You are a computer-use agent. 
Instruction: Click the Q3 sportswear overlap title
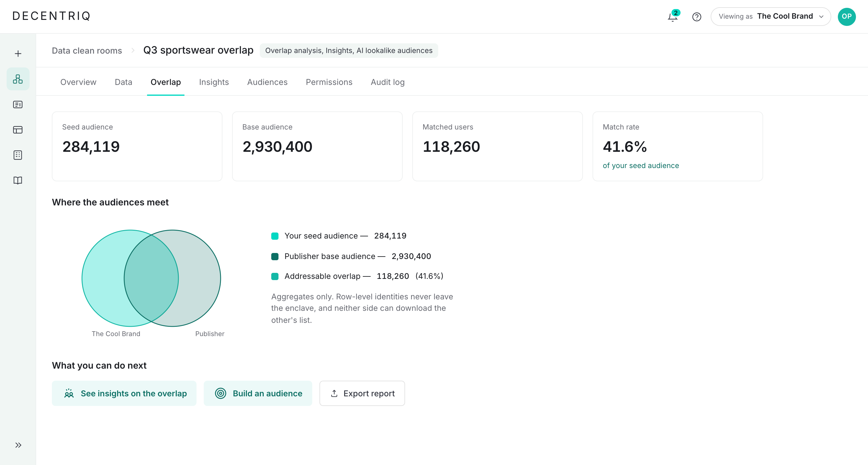pos(199,50)
